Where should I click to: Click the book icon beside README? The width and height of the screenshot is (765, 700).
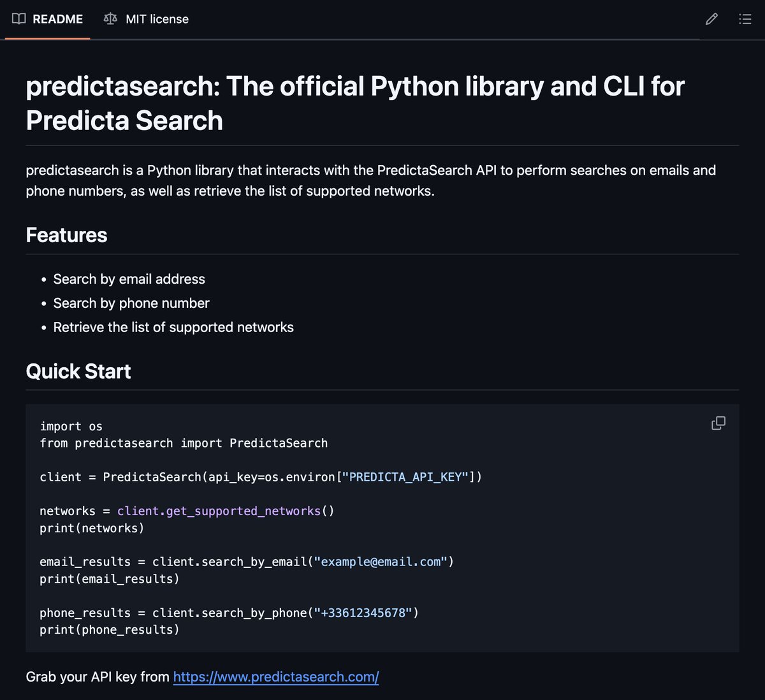[19, 19]
